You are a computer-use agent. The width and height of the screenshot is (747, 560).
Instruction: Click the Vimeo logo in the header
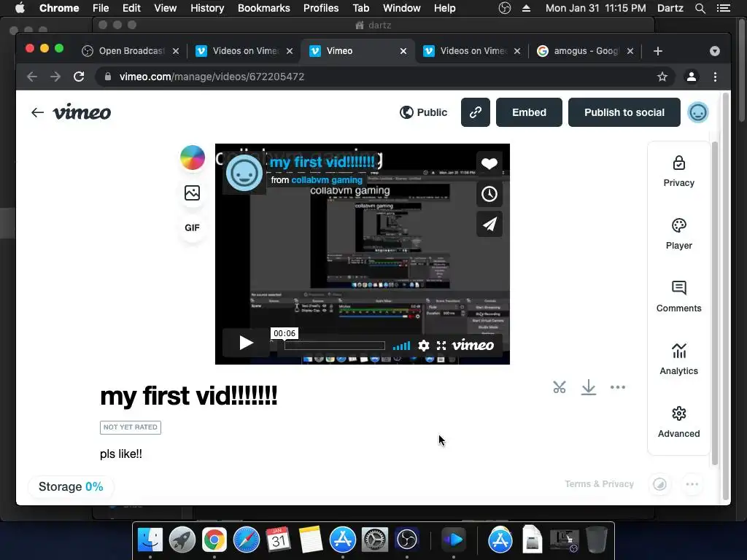coord(82,112)
